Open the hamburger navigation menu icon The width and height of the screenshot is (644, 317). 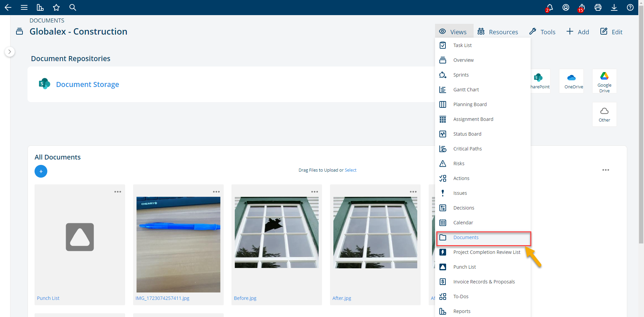click(24, 7)
